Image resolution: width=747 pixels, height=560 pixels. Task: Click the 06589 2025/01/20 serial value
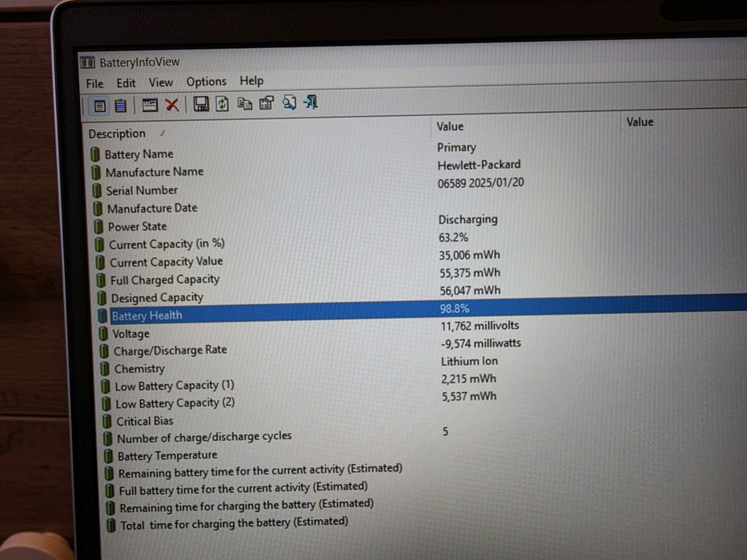480,183
